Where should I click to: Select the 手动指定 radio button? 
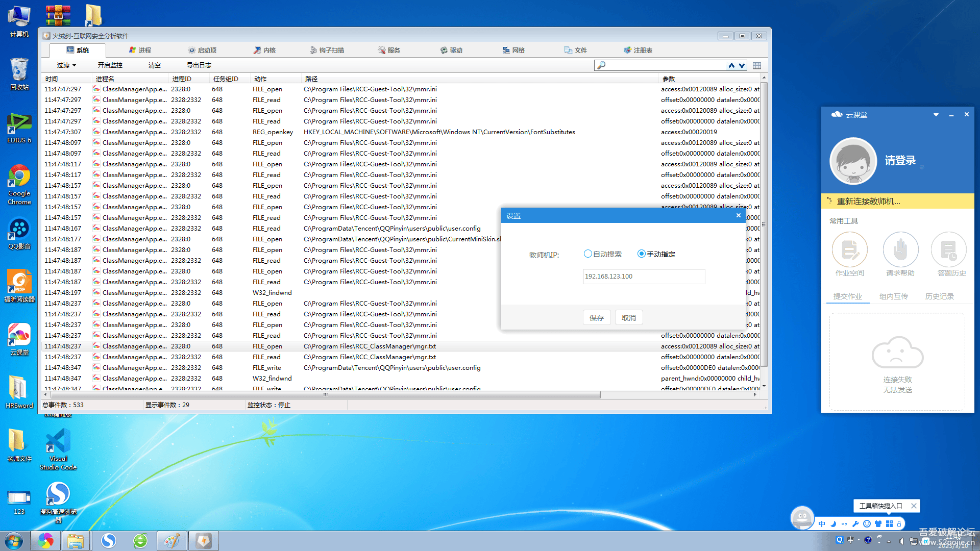[x=642, y=254]
